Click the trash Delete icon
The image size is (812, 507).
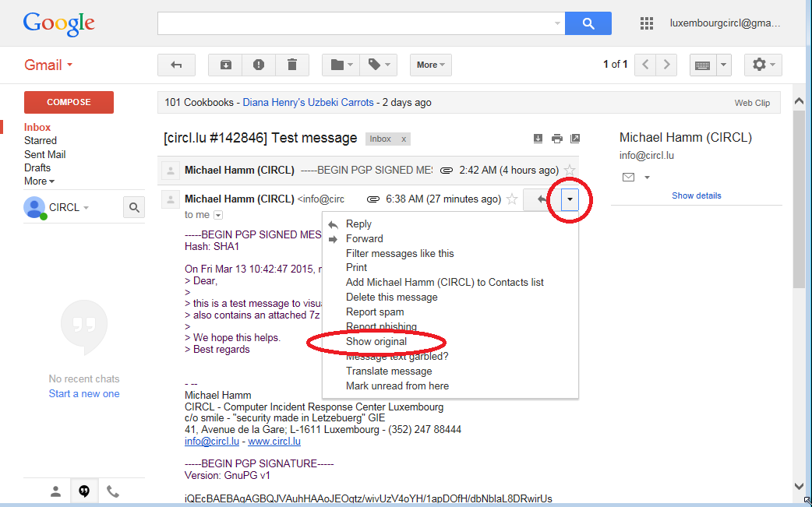292,65
